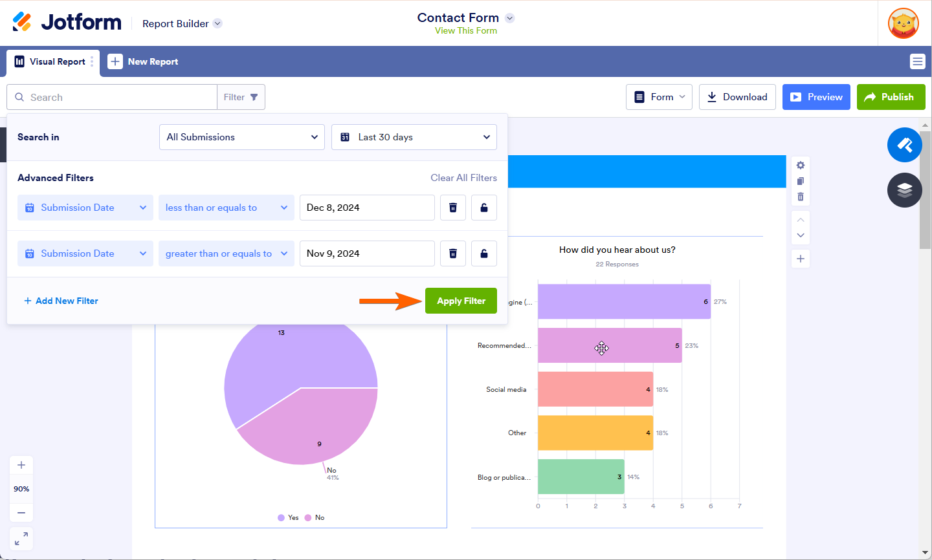Expand the Contact Form title dropdown

click(510, 18)
